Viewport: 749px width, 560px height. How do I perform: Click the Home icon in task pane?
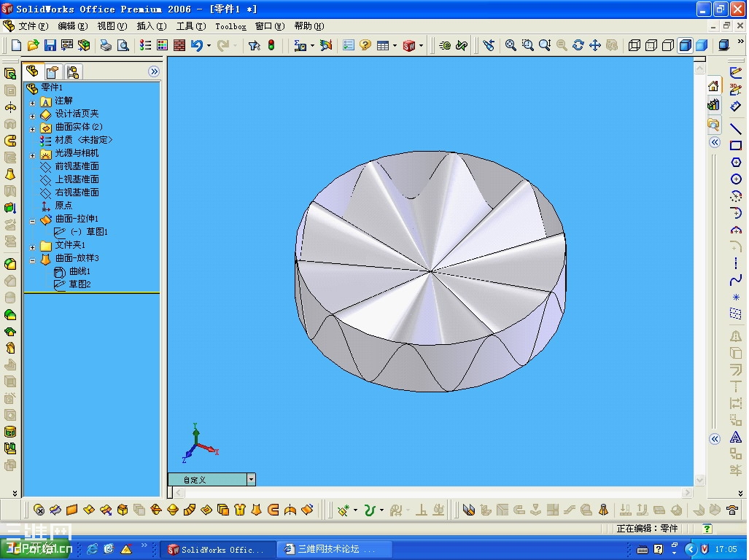[713, 87]
